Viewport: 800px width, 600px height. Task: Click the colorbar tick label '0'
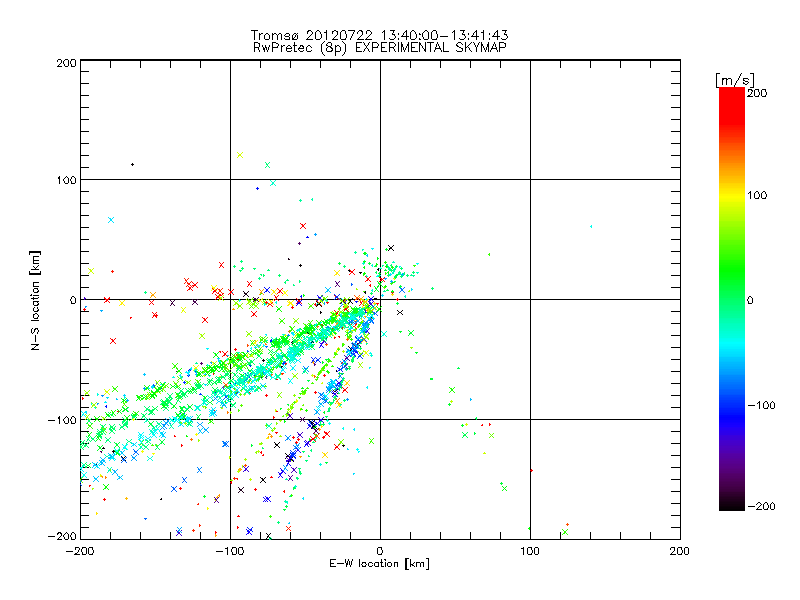pos(750,300)
